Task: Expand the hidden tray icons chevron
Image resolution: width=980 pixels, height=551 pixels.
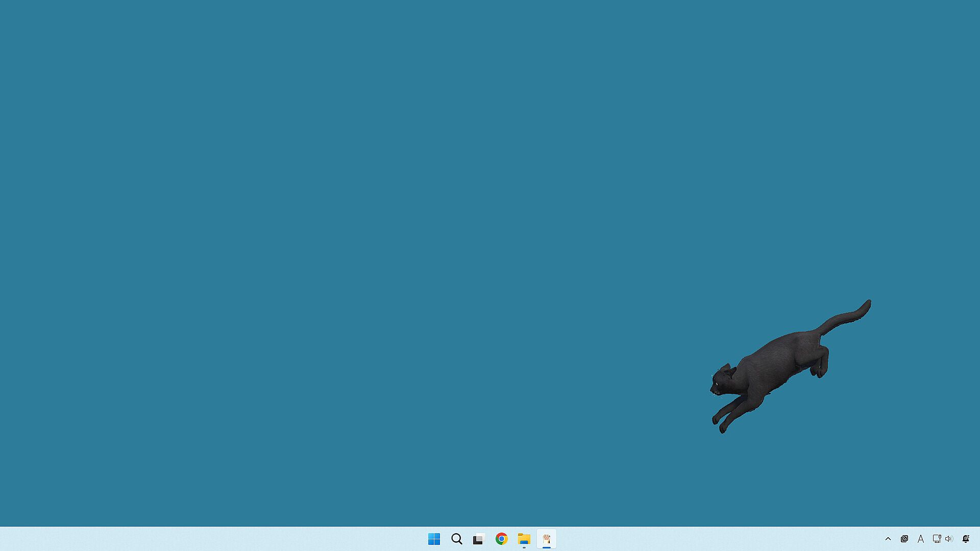Action: pyautogui.click(x=888, y=539)
